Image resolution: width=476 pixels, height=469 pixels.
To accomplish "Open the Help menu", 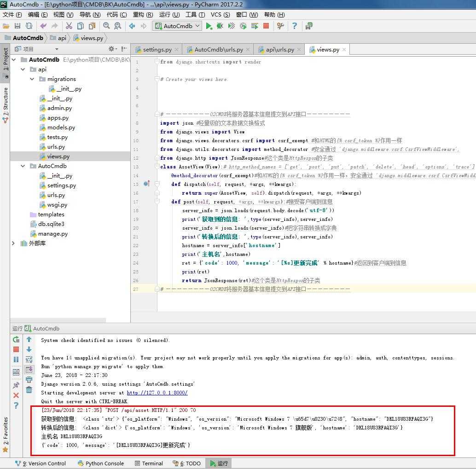I will tap(274, 15).
